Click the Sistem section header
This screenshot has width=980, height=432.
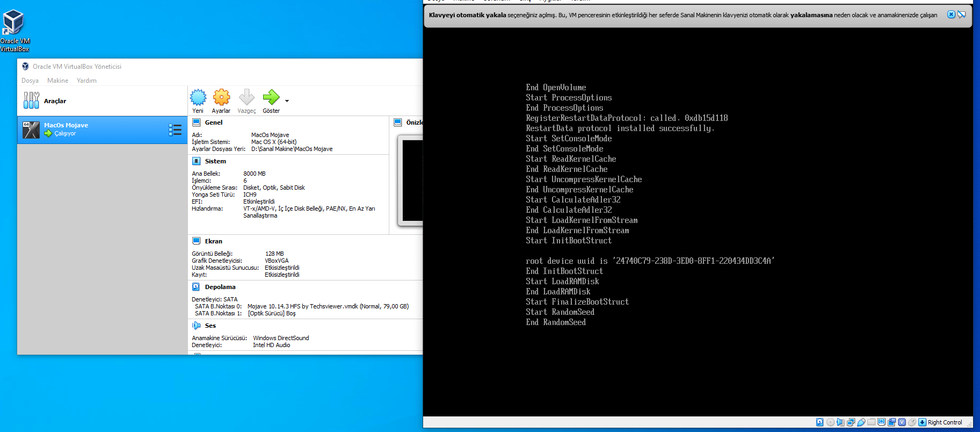215,161
